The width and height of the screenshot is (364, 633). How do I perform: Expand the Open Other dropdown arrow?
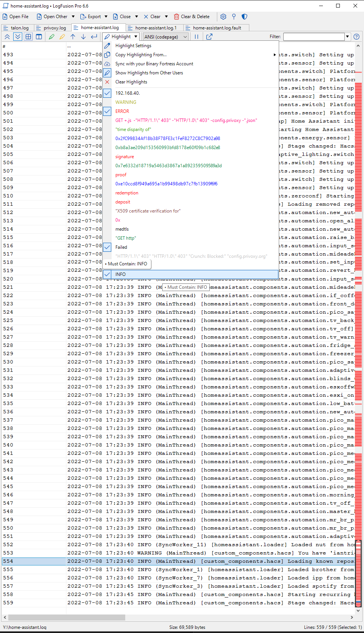pyautogui.click(x=73, y=17)
